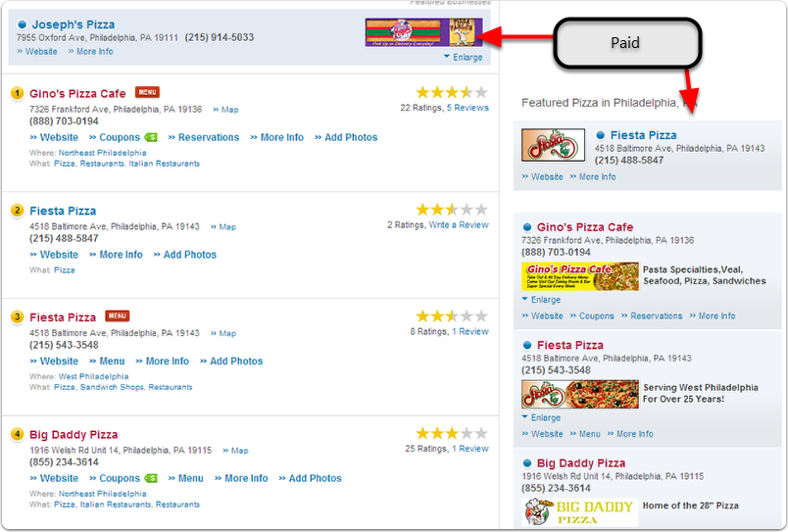
Task: Open featured Fiesta Pizza title in sidebar top box
Action: click(643, 135)
